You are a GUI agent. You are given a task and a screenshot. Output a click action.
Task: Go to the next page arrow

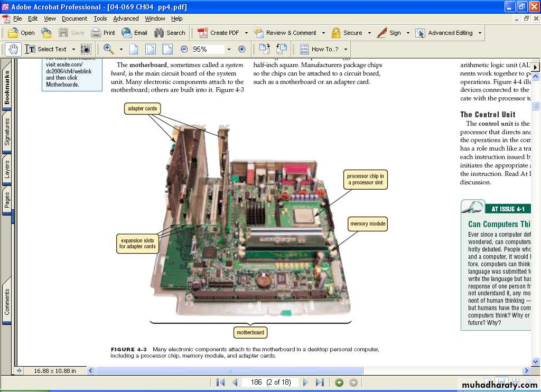pos(305,382)
